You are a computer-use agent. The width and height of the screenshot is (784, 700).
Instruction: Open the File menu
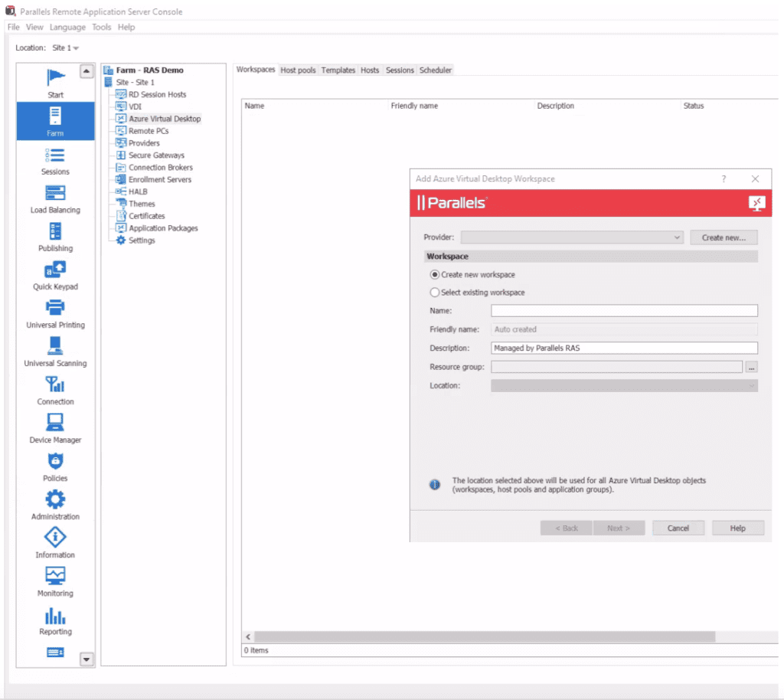[14, 27]
